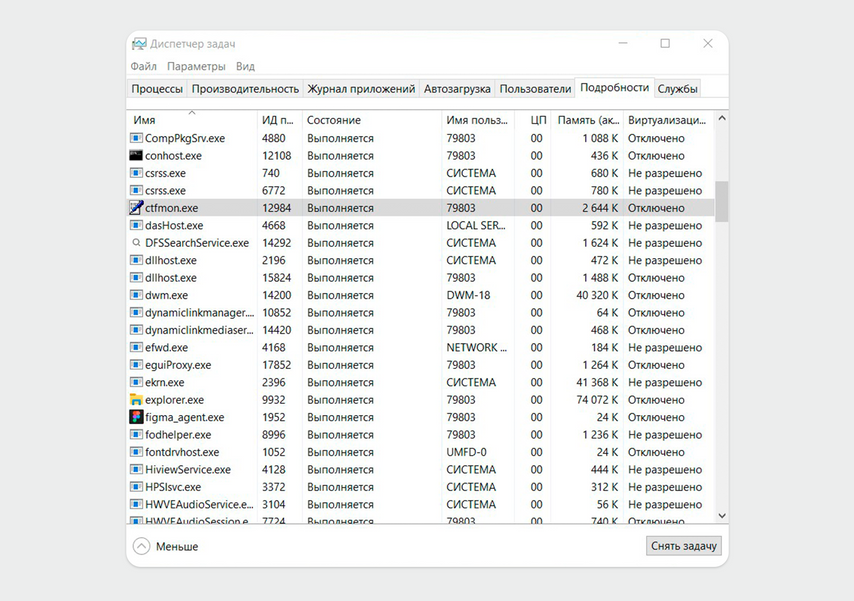The image size is (854, 601).
Task: Click the explorer.exe memory value 74 072 K
Action: coord(597,399)
